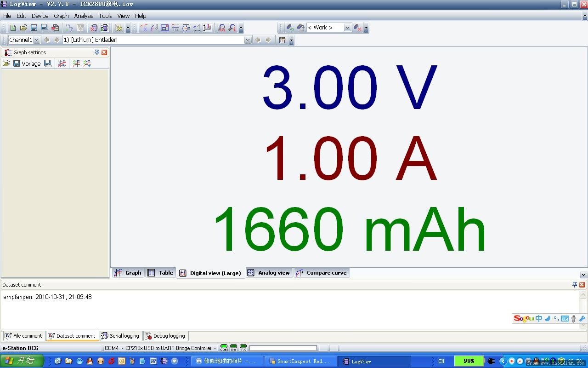
Task: Open the Graph menu
Action: point(61,16)
